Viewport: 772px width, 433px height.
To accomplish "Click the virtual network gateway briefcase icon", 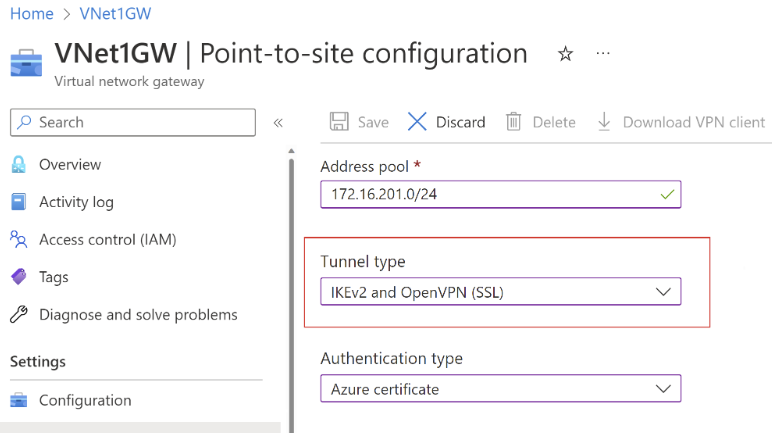I will 26,63.
